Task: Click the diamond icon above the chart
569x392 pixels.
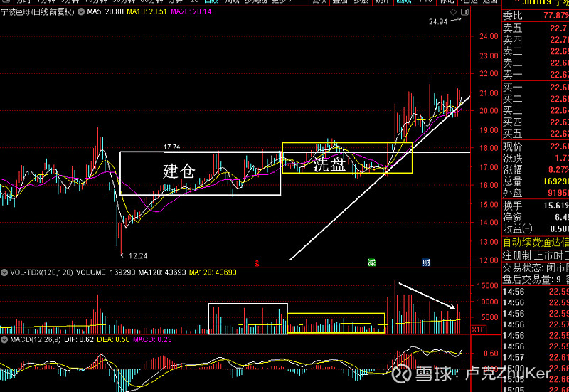Action: point(453,12)
